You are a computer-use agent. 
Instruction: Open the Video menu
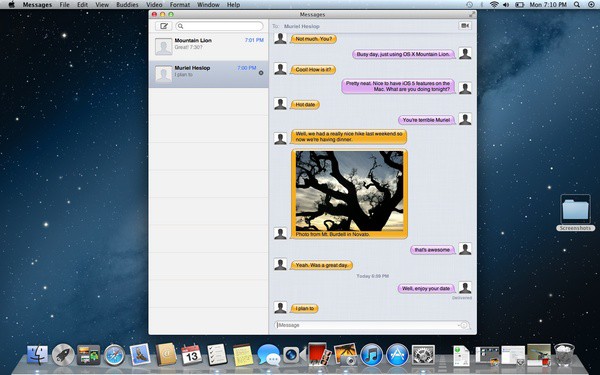(x=154, y=5)
